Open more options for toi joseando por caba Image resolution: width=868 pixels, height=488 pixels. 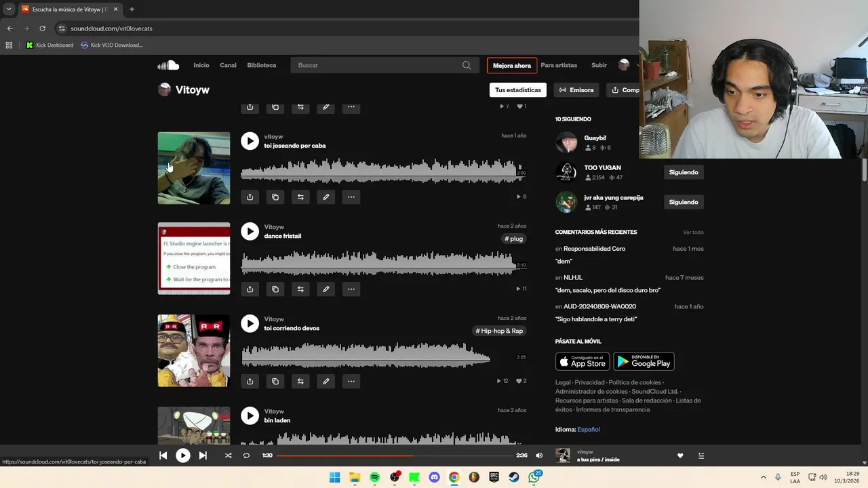pyautogui.click(x=351, y=197)
